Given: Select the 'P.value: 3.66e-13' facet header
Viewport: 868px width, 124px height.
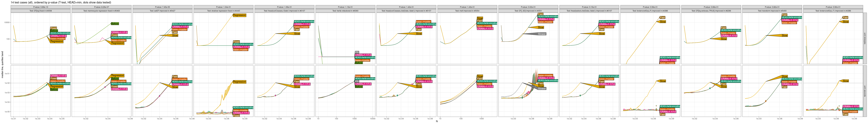Looking at the screenshot, I should pyautogui.click(x=40, y=7).
